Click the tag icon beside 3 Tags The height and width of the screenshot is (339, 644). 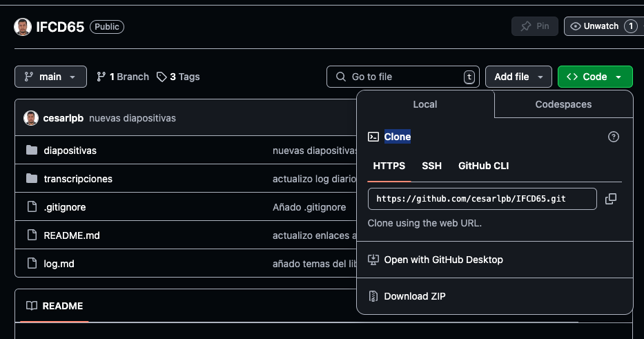click(x=162, y=77)
